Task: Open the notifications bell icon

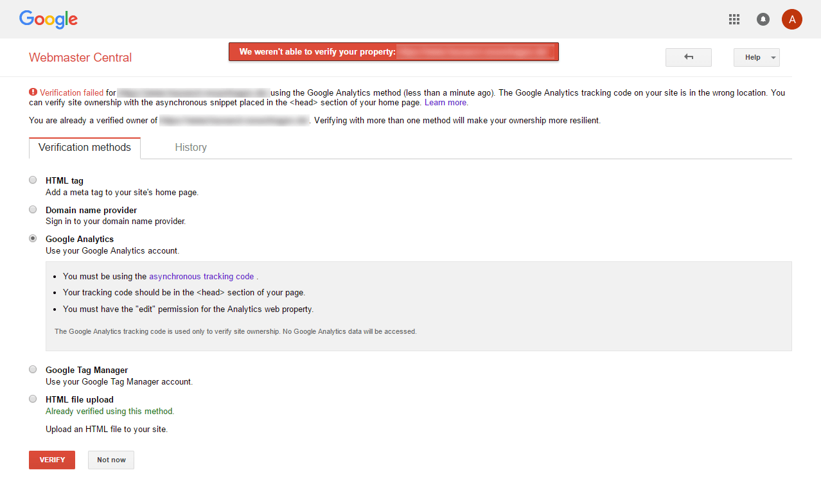Action: [x=763, y=19]
